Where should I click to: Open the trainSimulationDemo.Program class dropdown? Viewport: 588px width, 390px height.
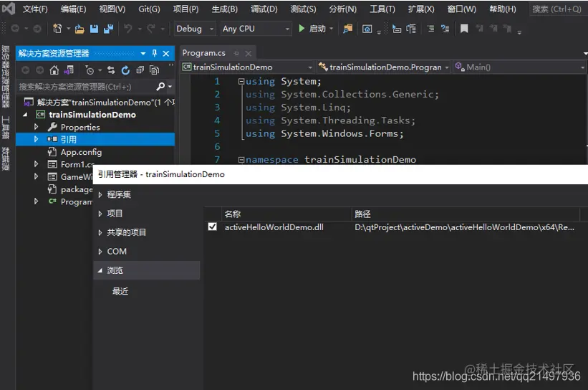point(384,67)
